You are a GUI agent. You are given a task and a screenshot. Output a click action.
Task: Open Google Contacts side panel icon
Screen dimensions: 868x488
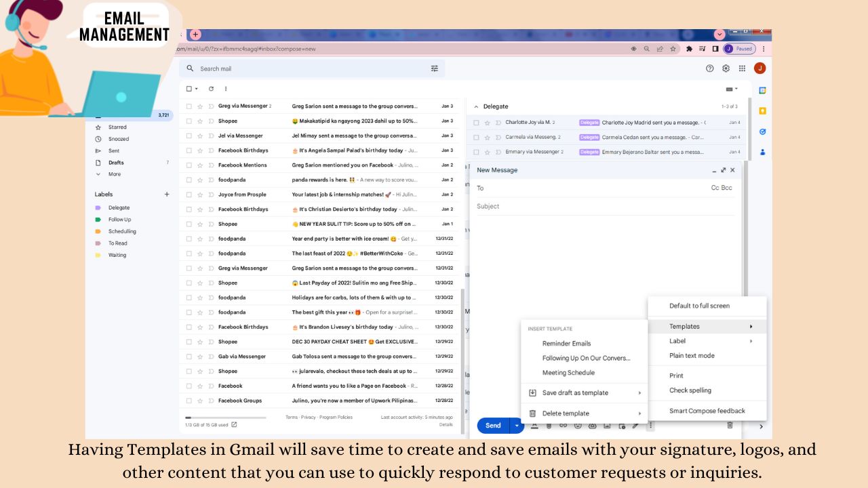pos(762,152)
